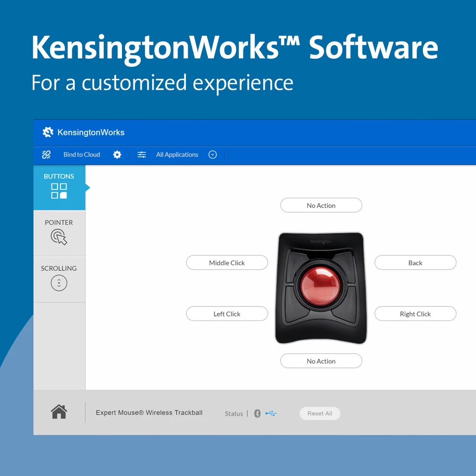Open the Scrolling settings panel
Screen dimensions: 476x476
click(59, 283)
